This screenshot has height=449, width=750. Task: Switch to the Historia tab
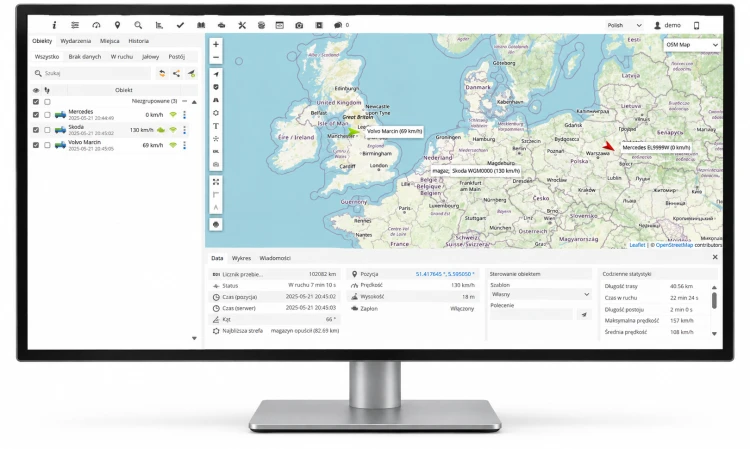point(139,41)
